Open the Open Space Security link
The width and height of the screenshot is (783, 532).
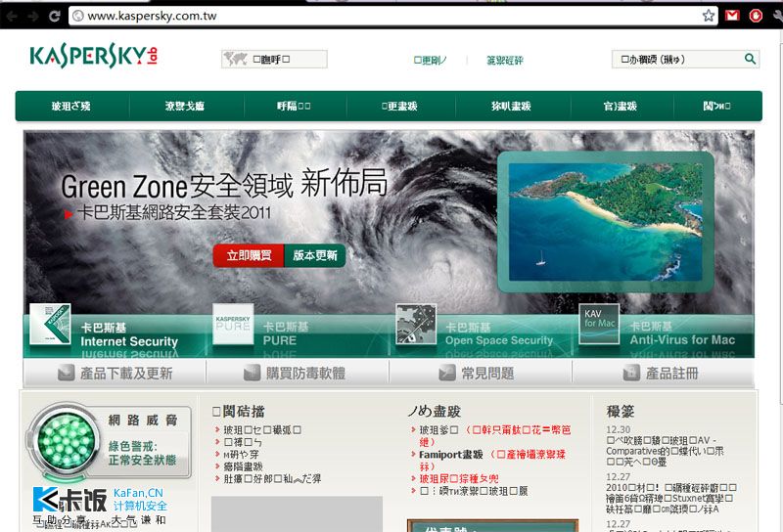[499, 333]
